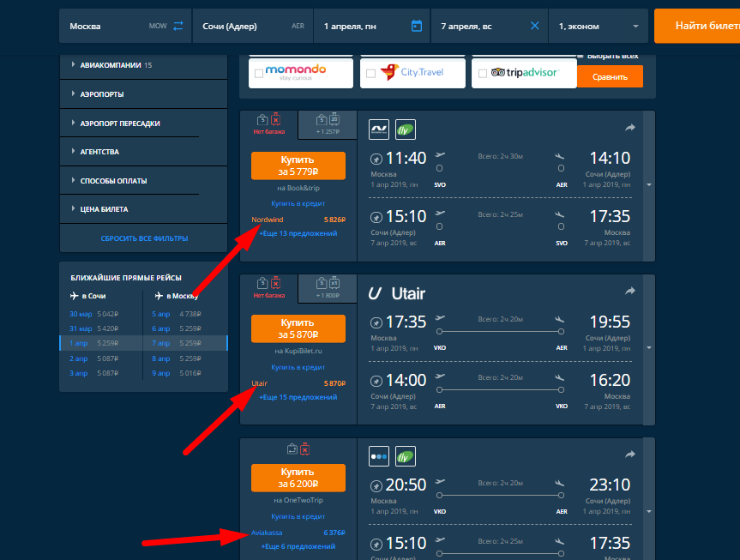Image resolution: width=740 pixels, height=560 pixels.
Task: Select 8 апр 5 259₽ return flight
Action: 177,358
